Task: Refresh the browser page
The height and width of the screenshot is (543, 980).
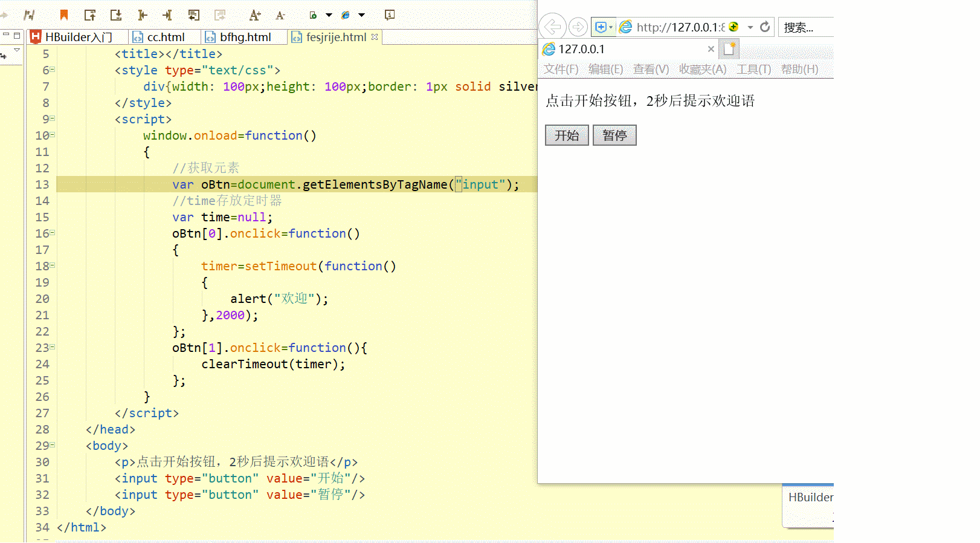Action: (765, 27)
